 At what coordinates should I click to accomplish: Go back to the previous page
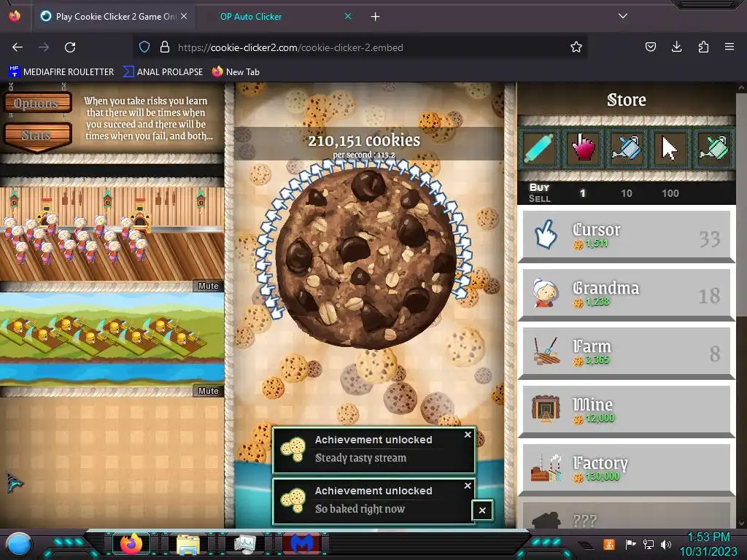(18, 47)
